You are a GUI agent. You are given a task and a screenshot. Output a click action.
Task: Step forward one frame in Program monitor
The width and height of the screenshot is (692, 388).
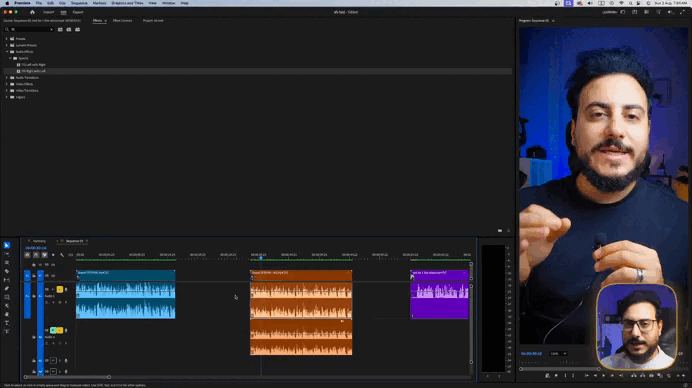[x=612, y=376]
